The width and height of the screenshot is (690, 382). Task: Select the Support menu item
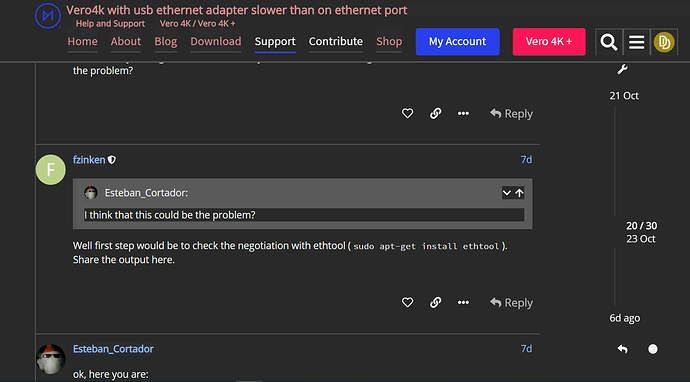click(x=275, y=41)
